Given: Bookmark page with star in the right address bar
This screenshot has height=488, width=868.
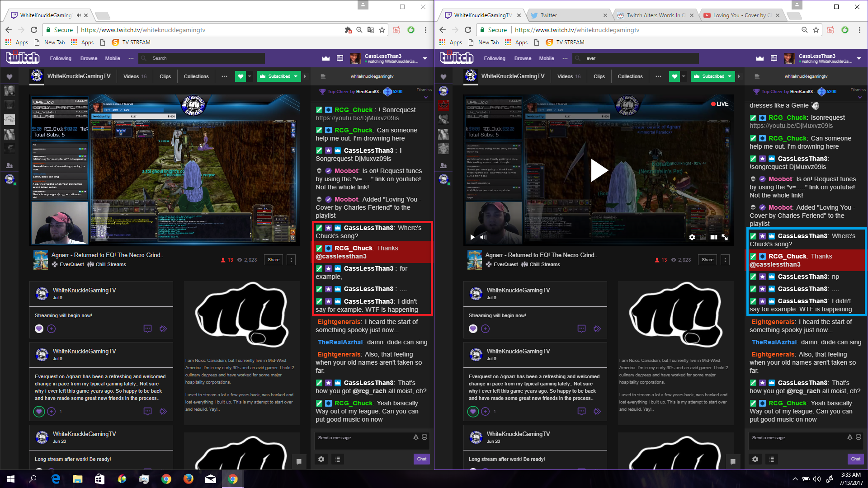Looking at the screenshot, I should click(816, 30).
